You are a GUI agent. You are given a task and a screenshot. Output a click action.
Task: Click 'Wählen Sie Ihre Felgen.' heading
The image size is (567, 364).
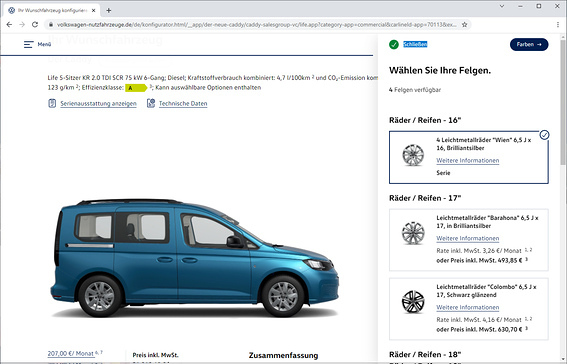click(440, 70)
